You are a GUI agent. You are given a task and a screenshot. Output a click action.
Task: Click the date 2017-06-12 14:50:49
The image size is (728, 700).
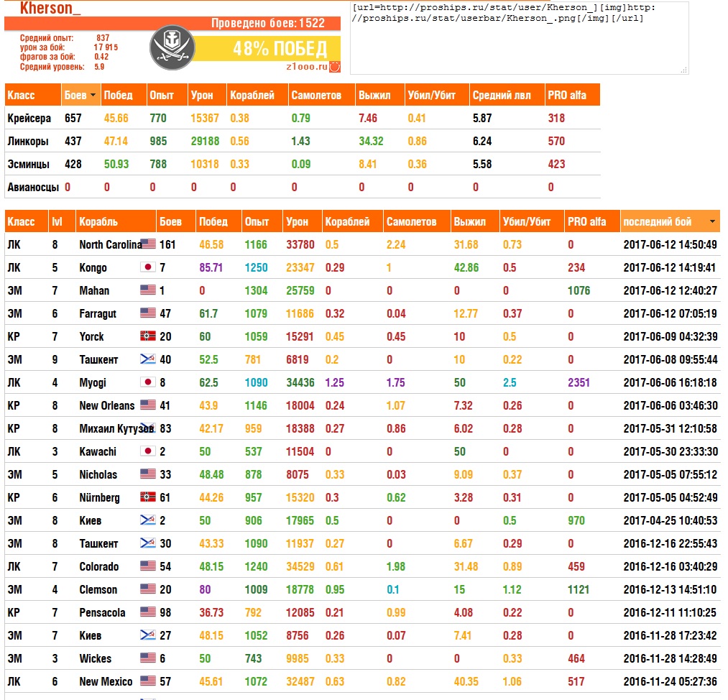(670, 244)
